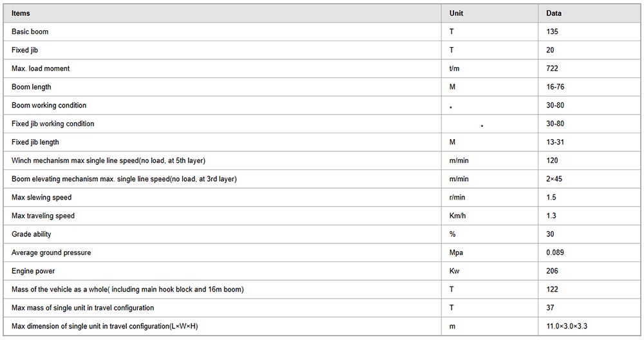
Task: Click the Mass of the vehicle row label
Action: point(128,290)
